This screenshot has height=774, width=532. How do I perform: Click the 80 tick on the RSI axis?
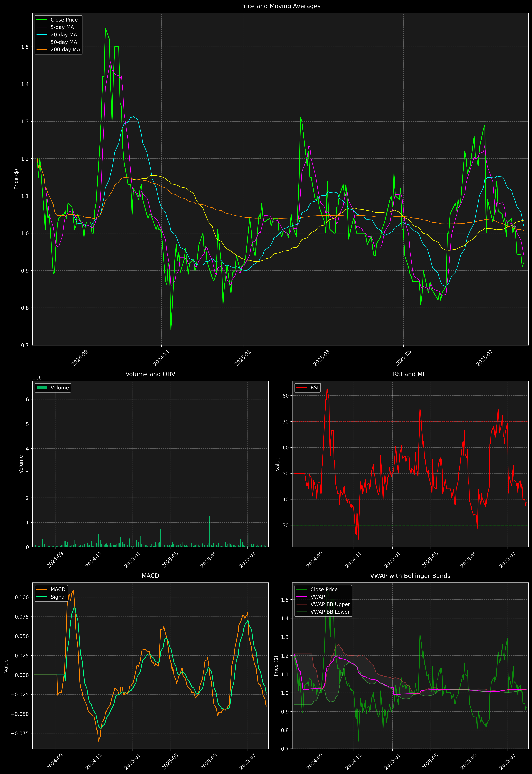(286, 396)
